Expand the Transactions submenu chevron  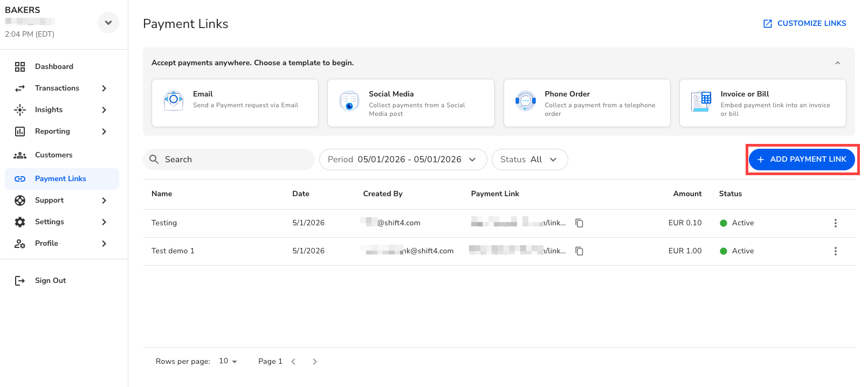[104, 88]
